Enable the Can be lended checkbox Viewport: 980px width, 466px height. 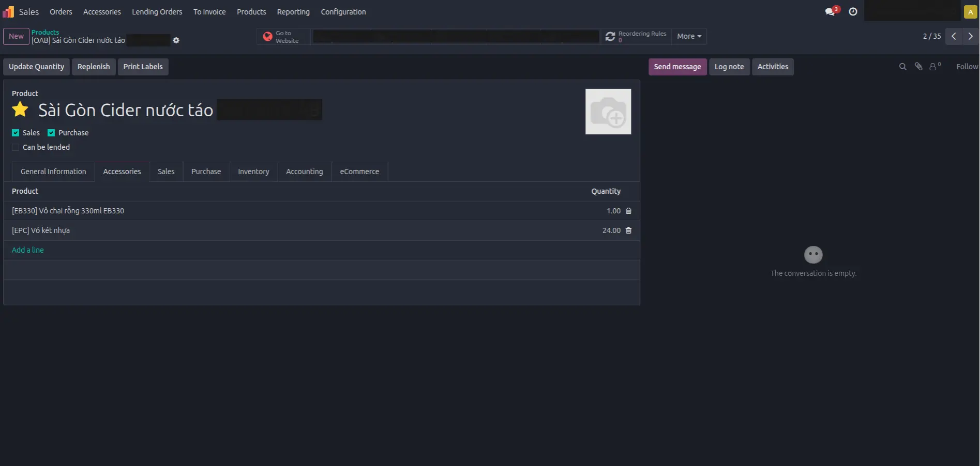pyautogui.click(x=16, y=147)
